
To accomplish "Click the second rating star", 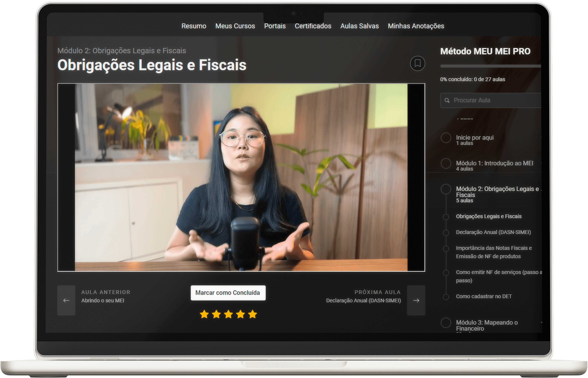I will pos(216,314).
